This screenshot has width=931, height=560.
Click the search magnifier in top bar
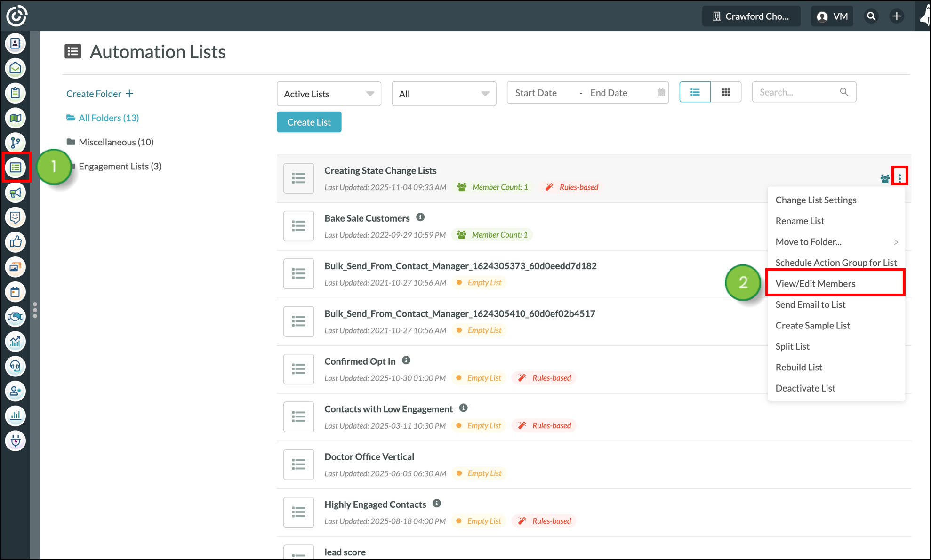coord(871,16)
